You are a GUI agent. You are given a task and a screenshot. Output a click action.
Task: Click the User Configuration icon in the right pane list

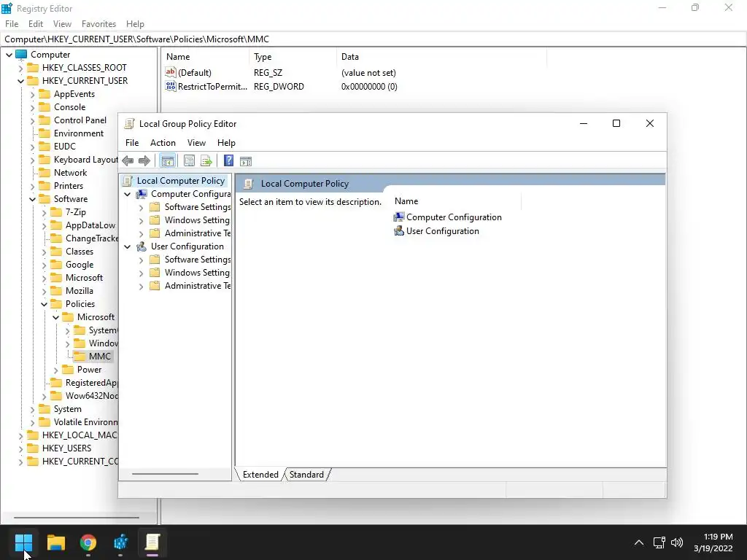[399, 231]
